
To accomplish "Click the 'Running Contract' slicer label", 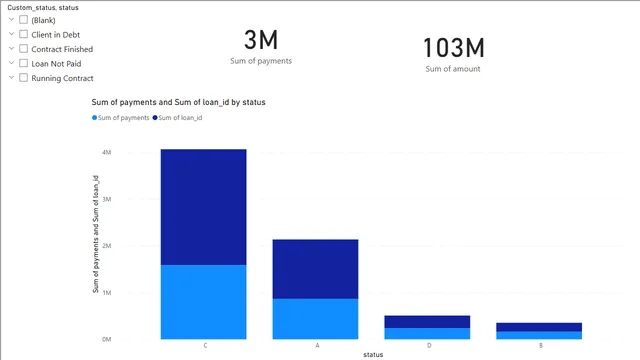I will tap(62, 78).
